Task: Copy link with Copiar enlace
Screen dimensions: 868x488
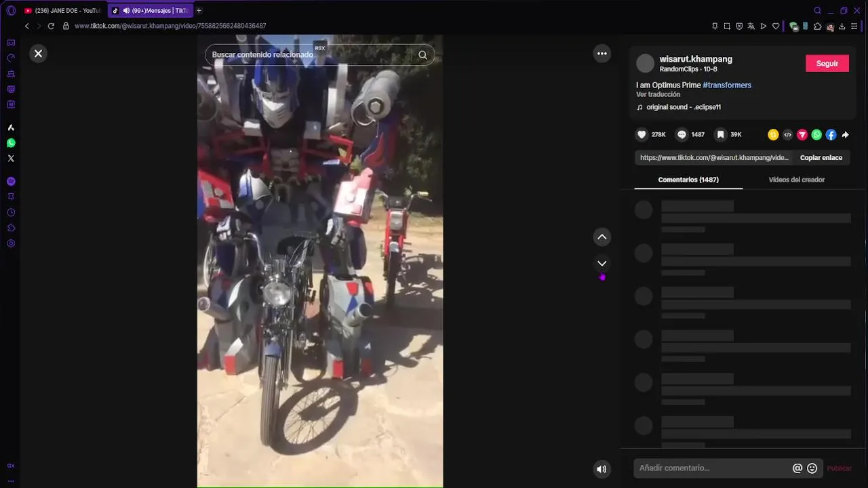Action: (x=821, y=157)
